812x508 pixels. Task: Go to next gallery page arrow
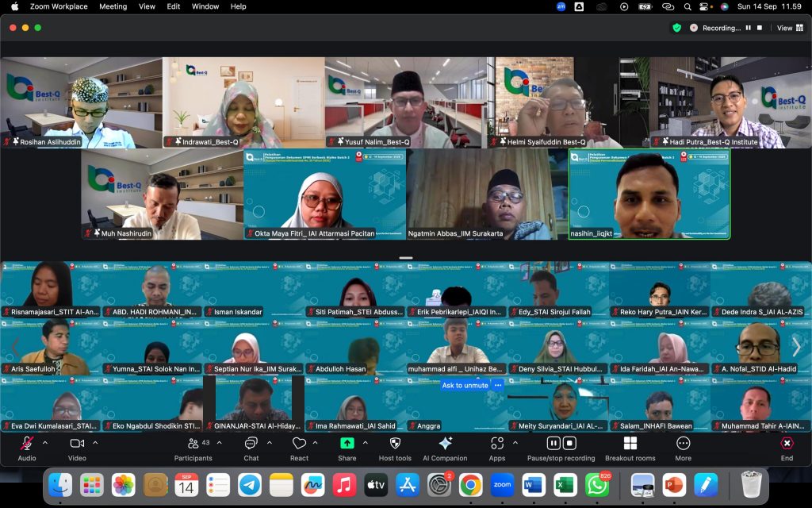coord(796,347)
